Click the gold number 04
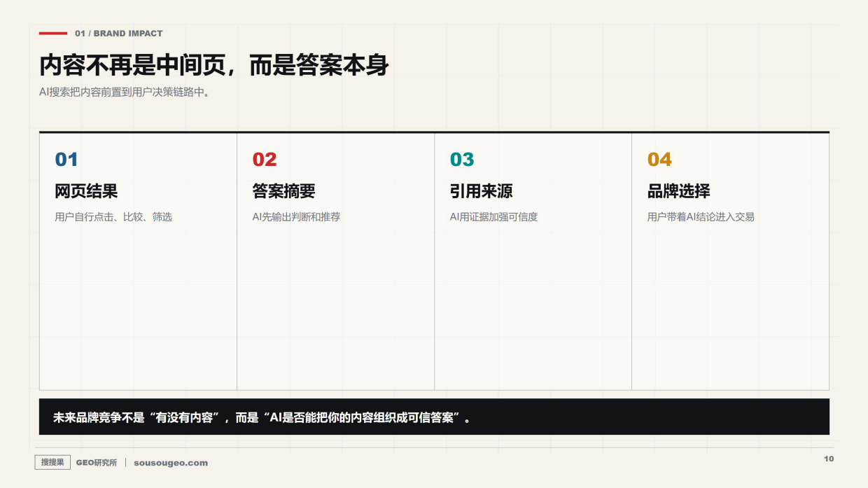 659,160
